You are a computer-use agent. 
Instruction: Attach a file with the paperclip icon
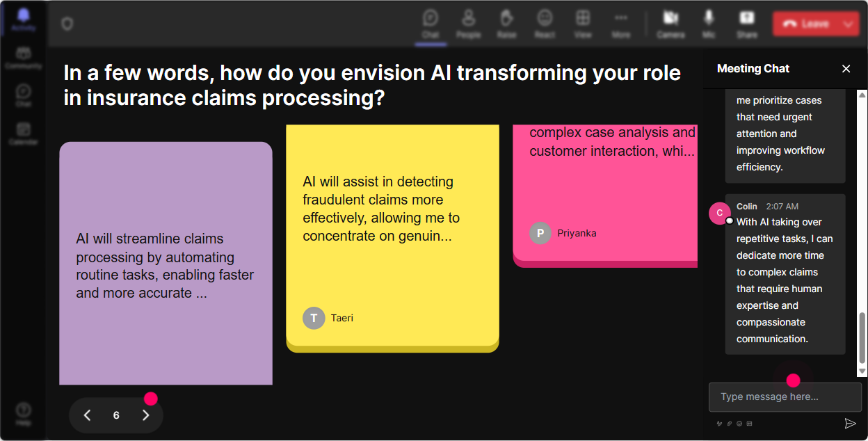pos(730,423)
